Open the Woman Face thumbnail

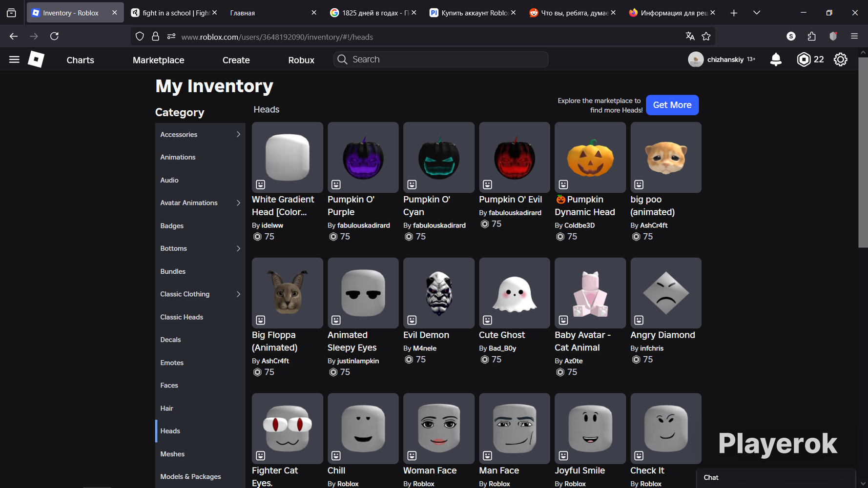(x=439, y=428)
